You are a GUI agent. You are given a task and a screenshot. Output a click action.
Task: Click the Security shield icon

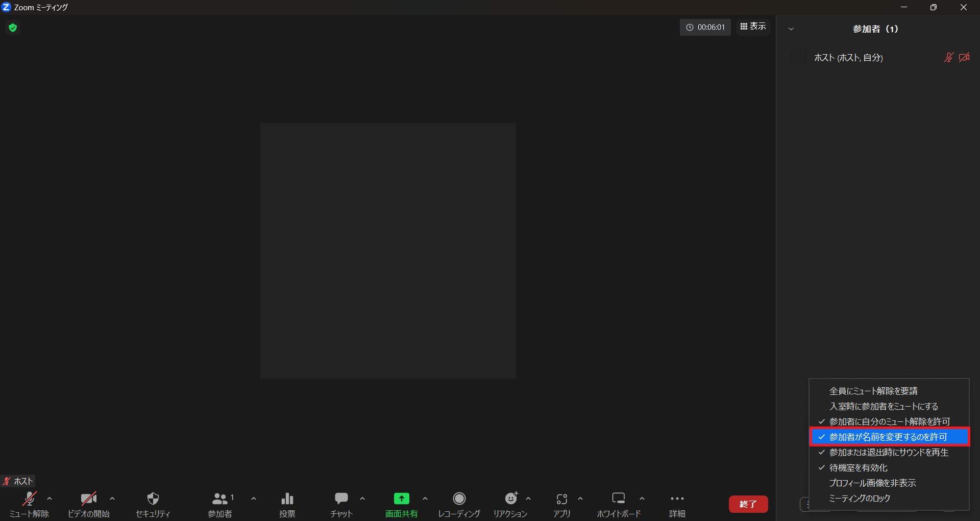click(153, 499)
